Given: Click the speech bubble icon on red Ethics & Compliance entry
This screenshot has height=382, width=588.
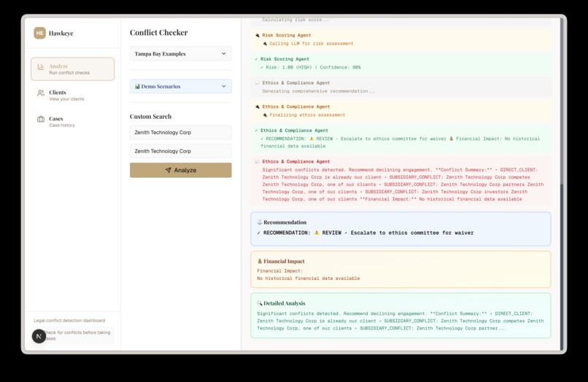Looking at the screenshot, I should [x=258, y=161].
